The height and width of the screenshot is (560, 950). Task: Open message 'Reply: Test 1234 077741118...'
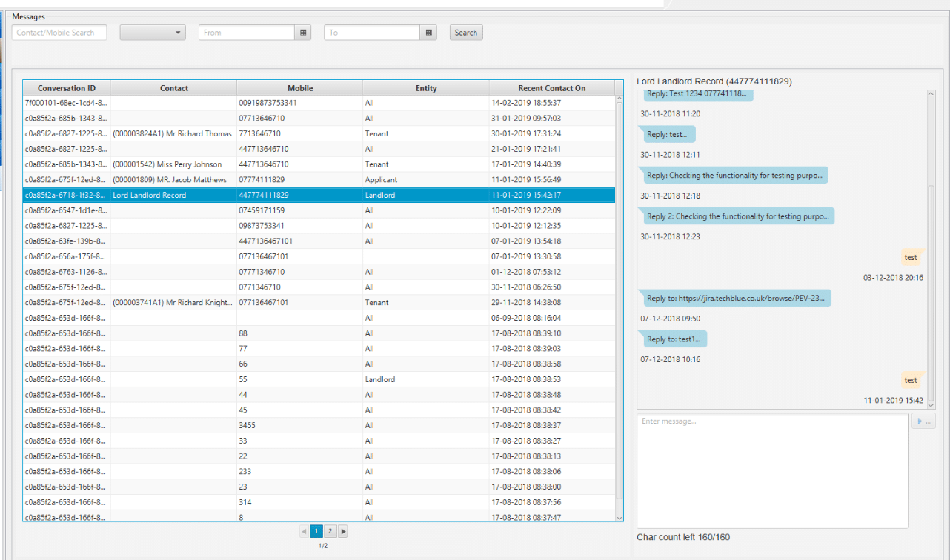tap(697, 94)
